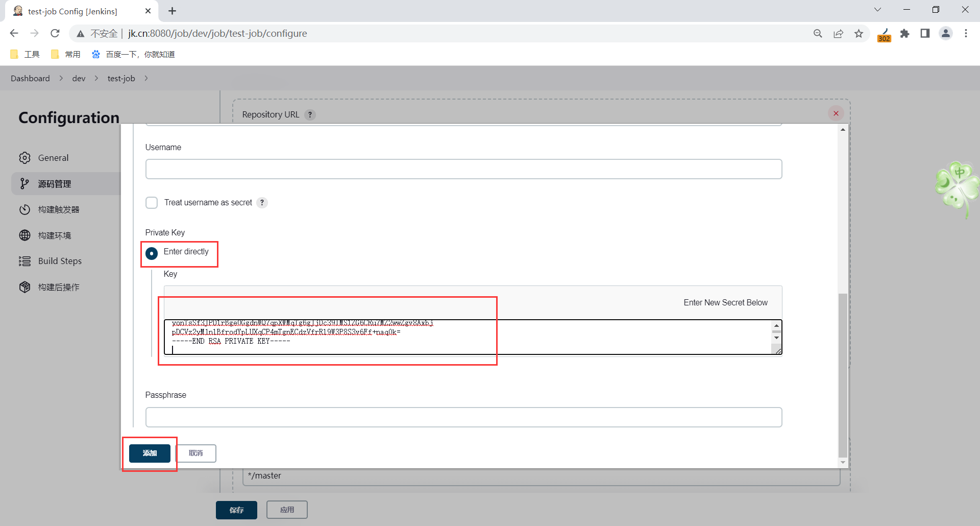Click the dialog scrollbar up arrow
The height and width of the screenshot is (526, 980).
(x=843, y=129)
